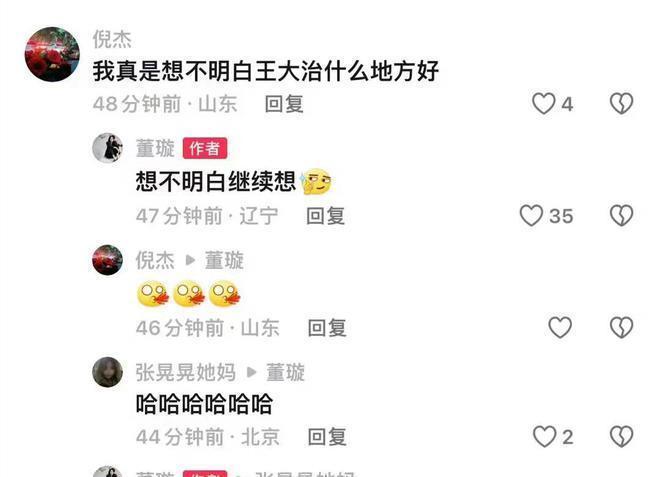Open 张晃晃她妈's profile avatar
This screenshot has width=660, height=477.
pyautogui.click(x=107, y=372)
